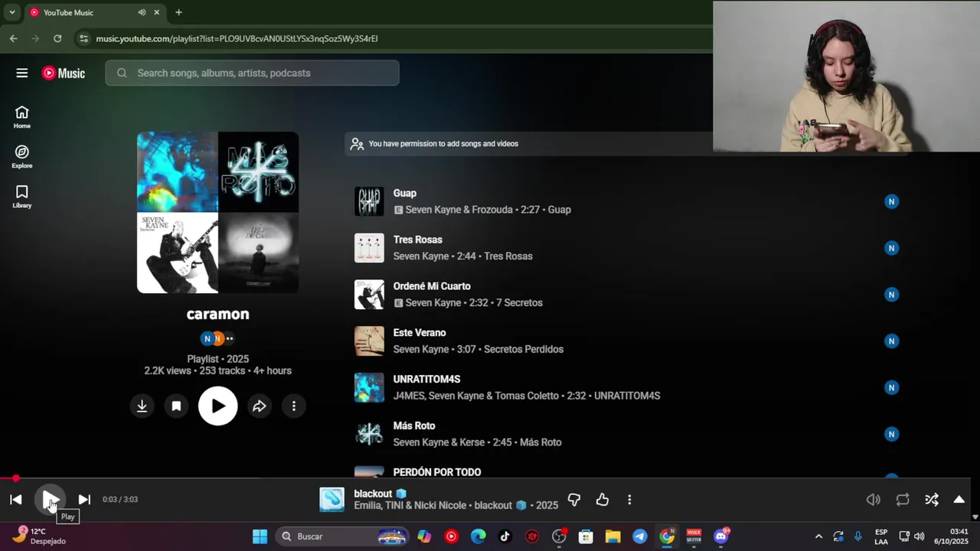Viewport: 980px width, 551px height.
Task: Mute tab via audio speaker icon
Action: click(142, 12)
